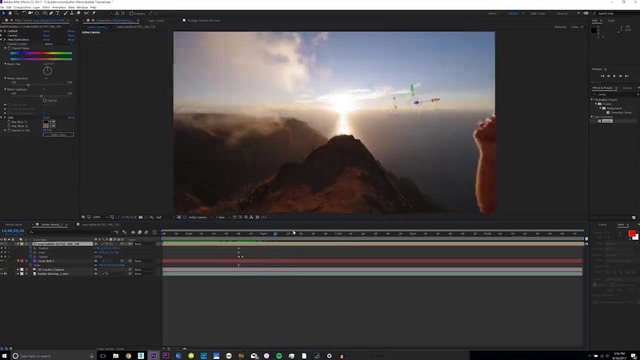This screenshot has height=360, width=640.
Task: Select the Zoom tool
Action: coord(17,13)
